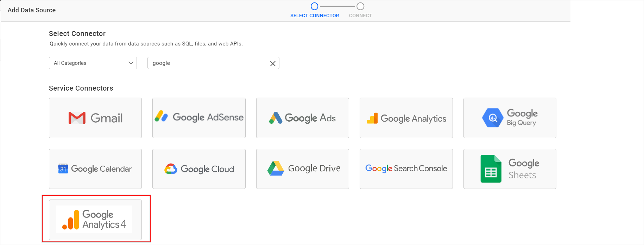The height and width of the screenshot is (245, 644).
Task: Go to the Select Connector step
Action: [x=315, y=11]
